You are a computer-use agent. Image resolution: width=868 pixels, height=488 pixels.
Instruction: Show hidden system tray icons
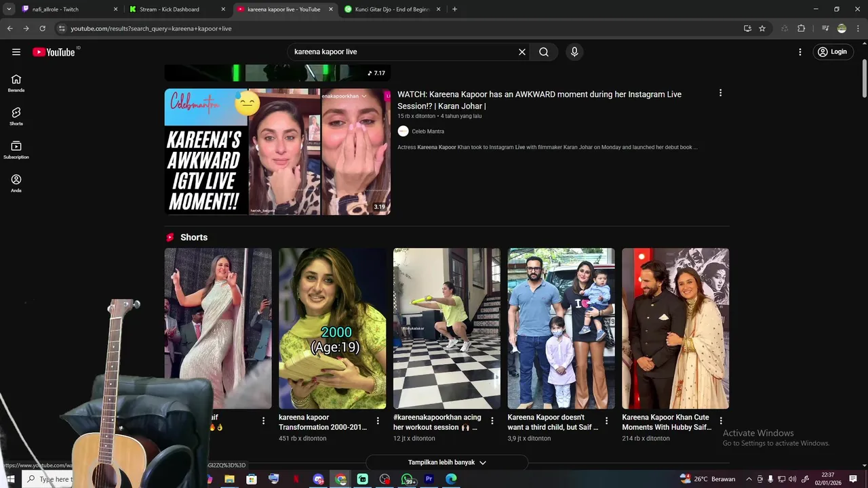pos(749,479)
